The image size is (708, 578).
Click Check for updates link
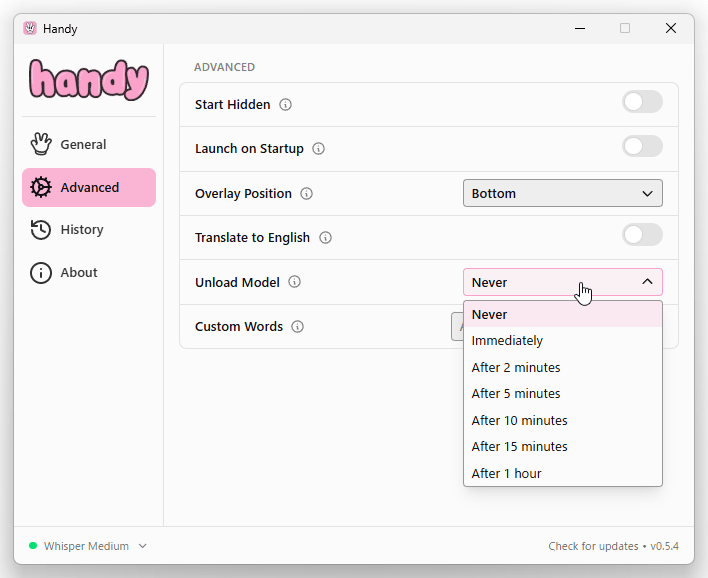pyautogui.click(x=593, y=546)
